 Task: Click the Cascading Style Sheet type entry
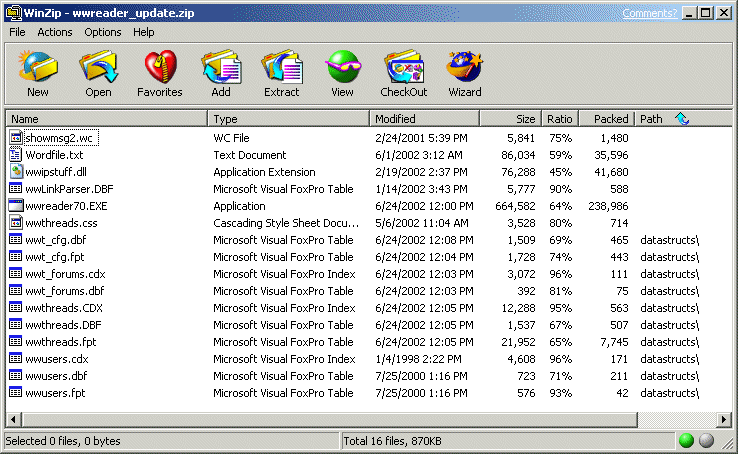(x=286, y=223)
